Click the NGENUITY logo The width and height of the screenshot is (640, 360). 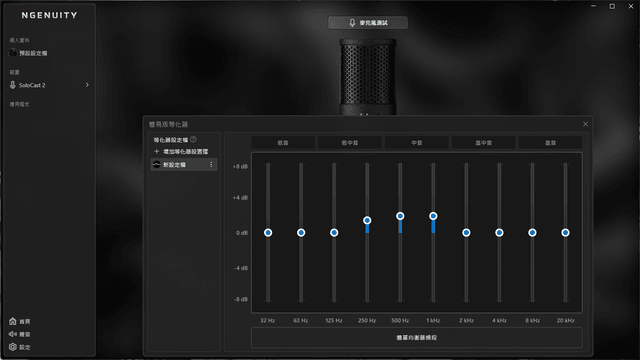coord(49,15)
